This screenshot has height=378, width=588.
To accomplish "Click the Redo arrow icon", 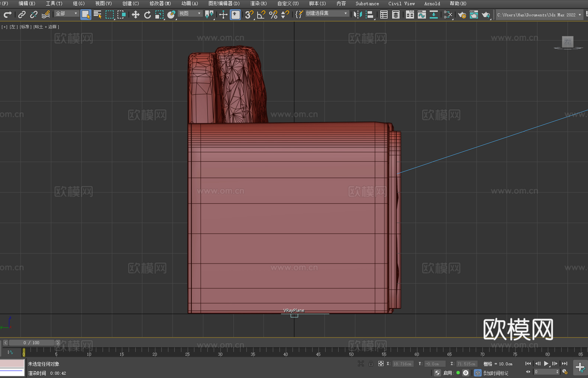I will coord(7,14).
